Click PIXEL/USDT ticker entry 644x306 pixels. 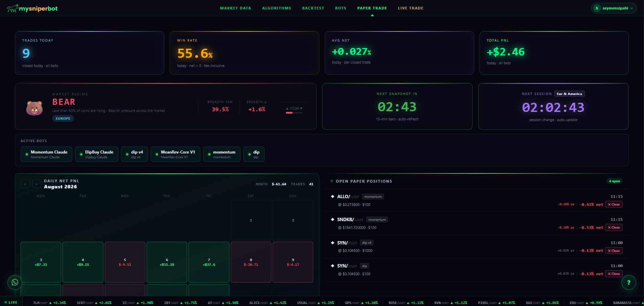[x=496, y=303]
